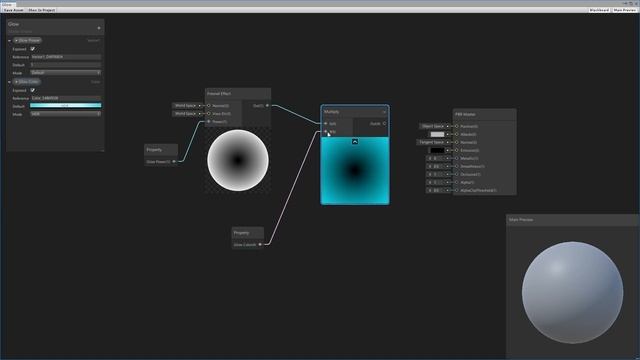Click the Glow Power property node output port
Image resolution: width=640 pixels, height=360 pixels.
click(x=174, y=162)
